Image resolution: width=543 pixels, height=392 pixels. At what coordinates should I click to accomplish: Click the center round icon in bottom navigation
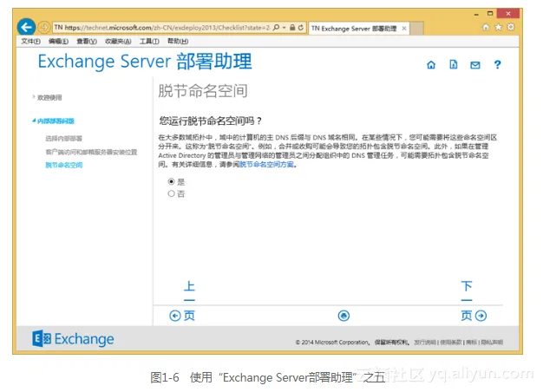pyautogui.click(x=343, y=316)
